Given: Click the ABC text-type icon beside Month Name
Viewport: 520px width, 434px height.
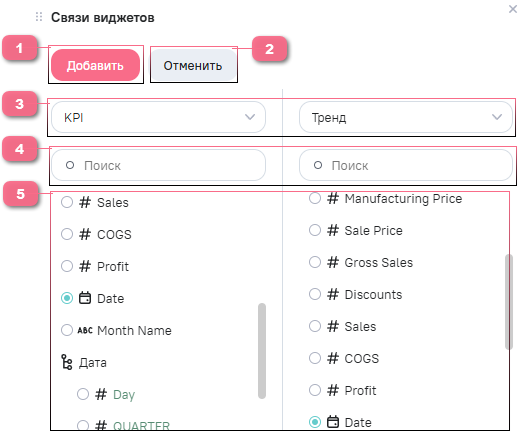Looking at the screenshot, I should pos(85,330).
